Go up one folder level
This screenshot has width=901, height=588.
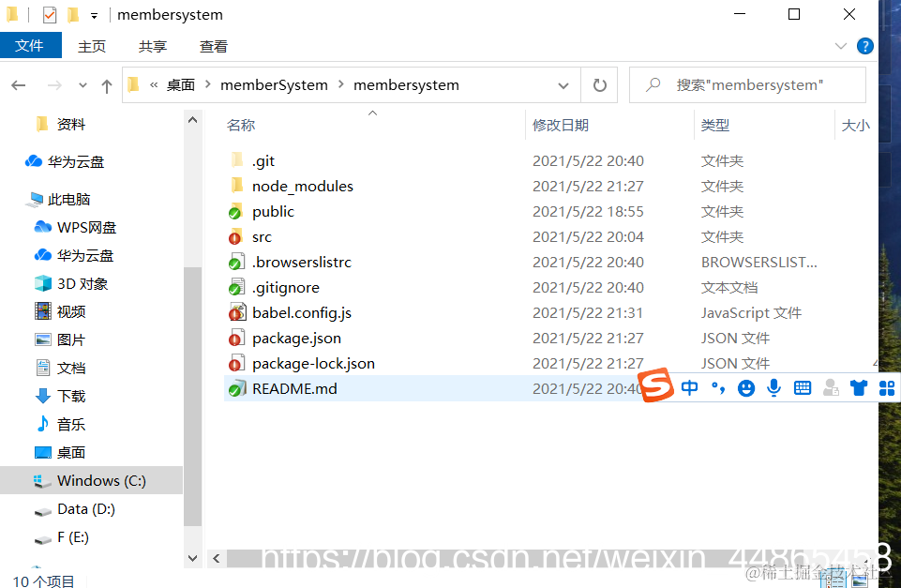click(x=106, y=86)
